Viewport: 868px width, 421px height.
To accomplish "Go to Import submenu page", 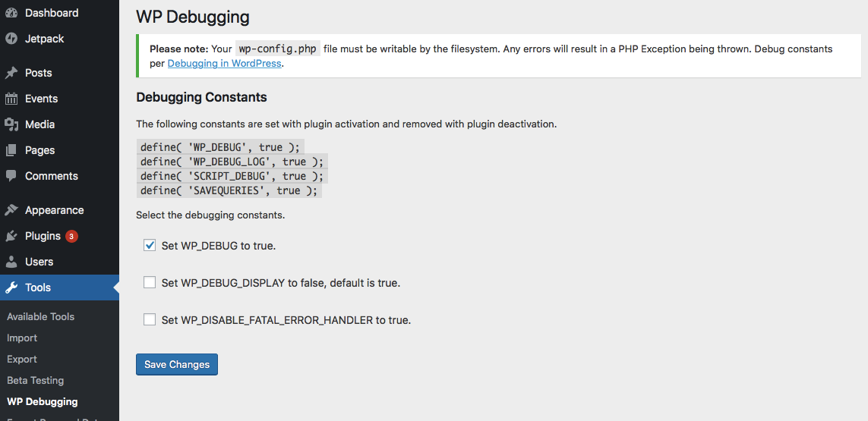I will (x=22, y=338).
